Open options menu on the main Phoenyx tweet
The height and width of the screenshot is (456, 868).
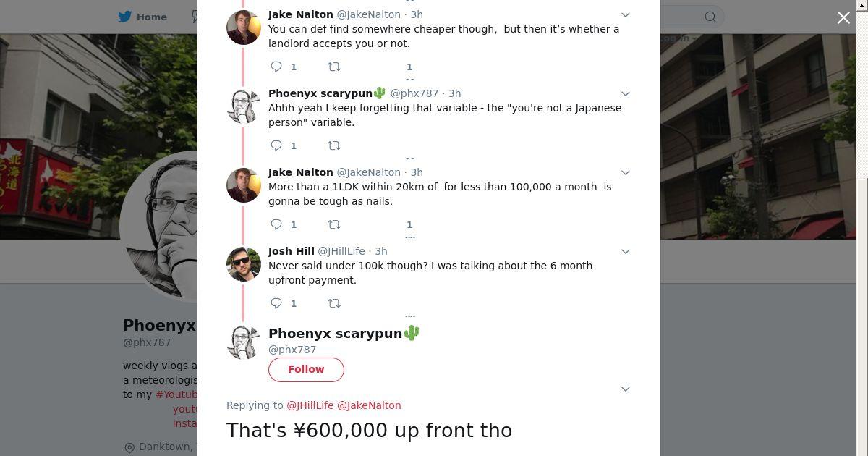pos(626,389)
